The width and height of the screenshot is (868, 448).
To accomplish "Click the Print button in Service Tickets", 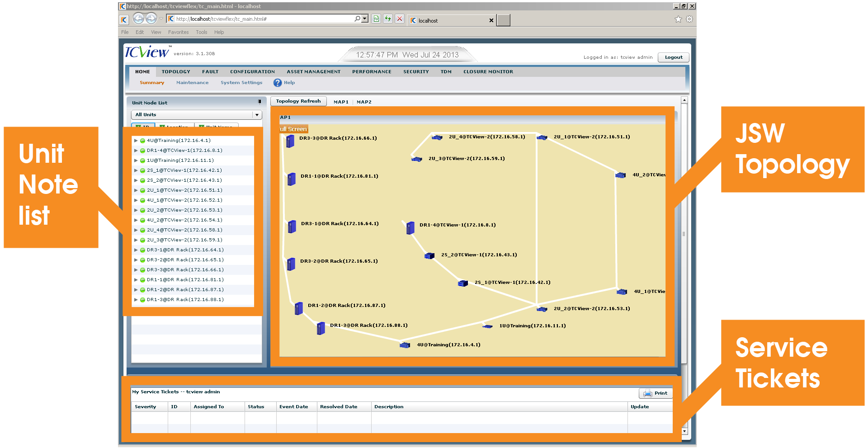I will [656, 393].
